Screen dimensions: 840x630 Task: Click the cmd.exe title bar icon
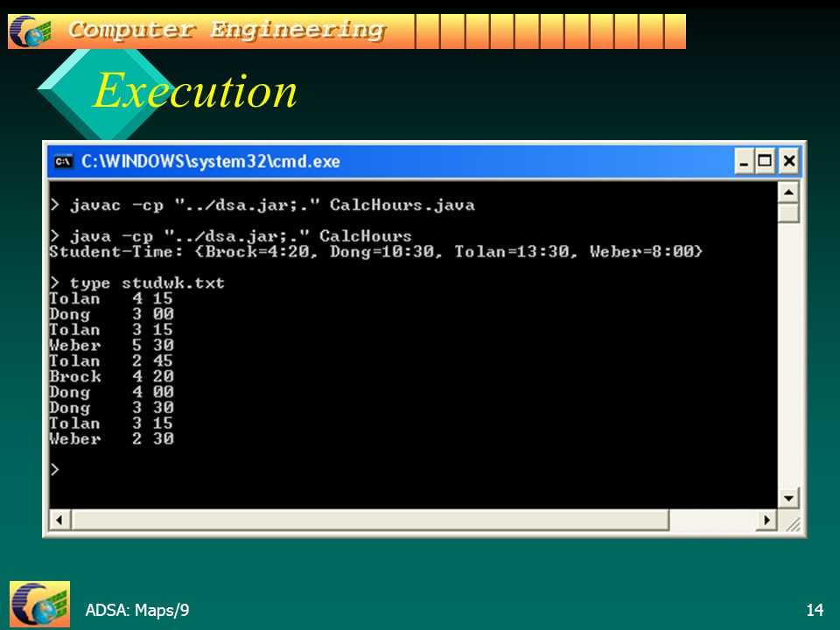[x=63, y=161]
